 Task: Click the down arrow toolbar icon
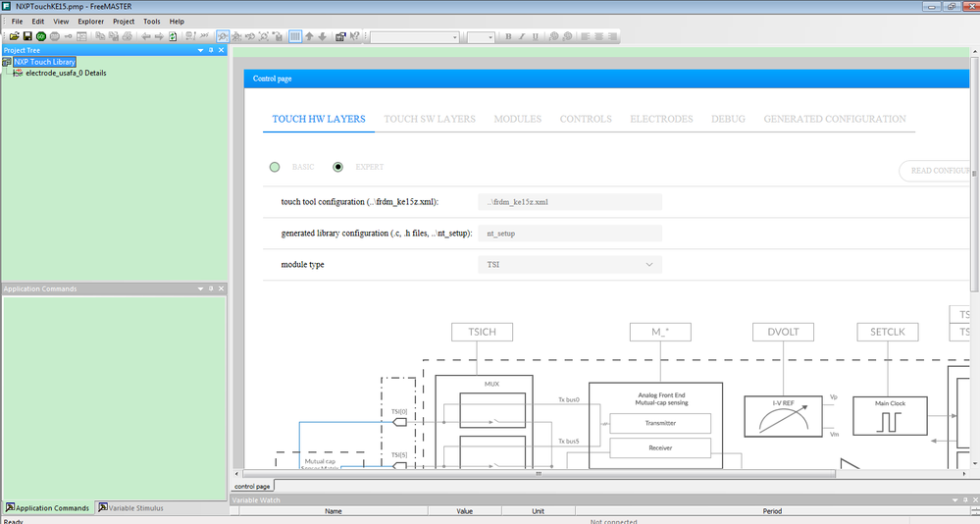pyautogui.click(x=323, y=36)
